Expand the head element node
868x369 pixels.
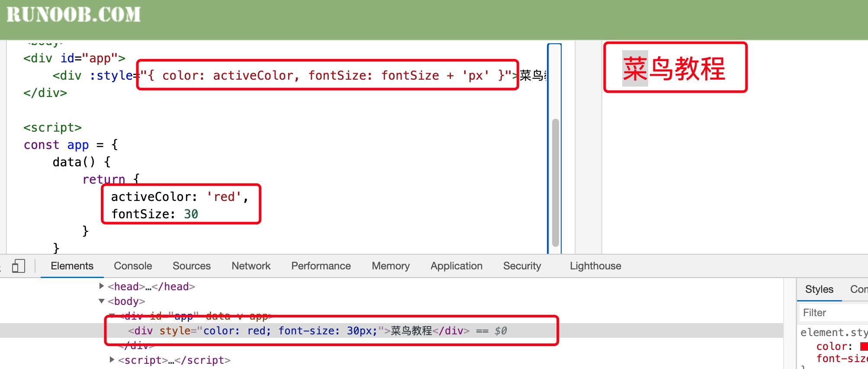[102, 286]
